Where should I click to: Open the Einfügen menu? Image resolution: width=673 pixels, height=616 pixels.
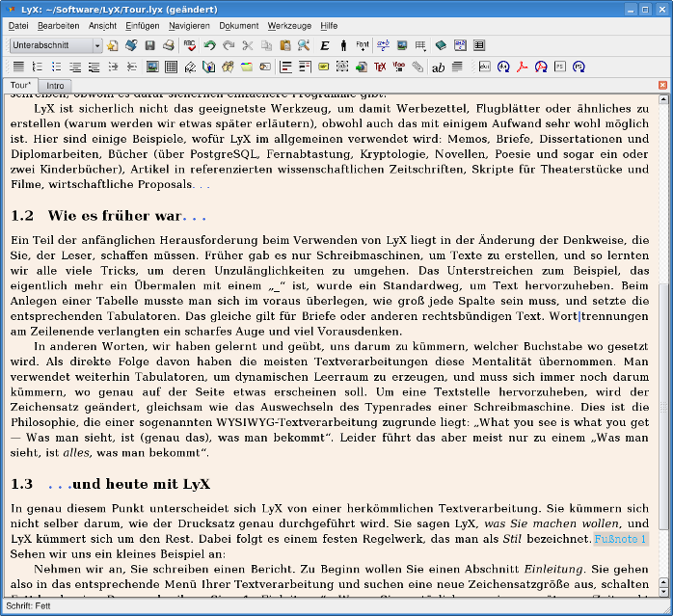click(143, 26)
